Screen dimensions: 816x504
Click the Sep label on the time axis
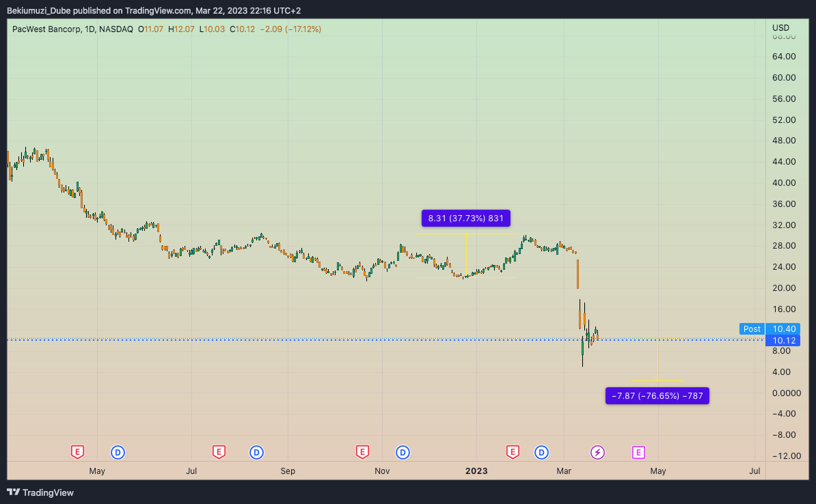click(288, 471)
